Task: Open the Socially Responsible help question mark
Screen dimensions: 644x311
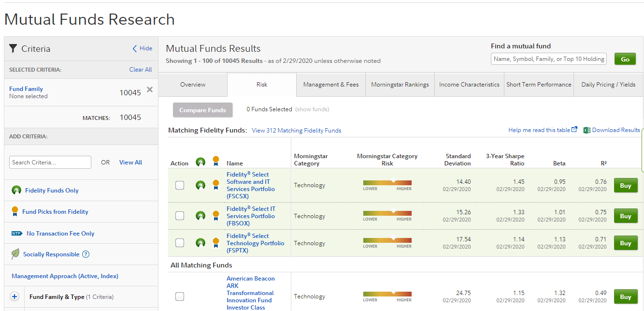Action: [x=86, y=254]
